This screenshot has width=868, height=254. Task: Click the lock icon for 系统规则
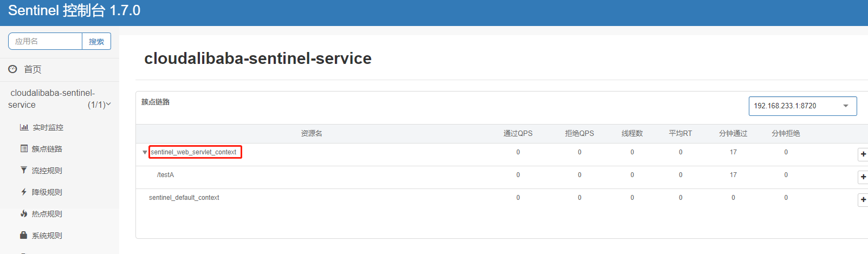coord(24,235)
